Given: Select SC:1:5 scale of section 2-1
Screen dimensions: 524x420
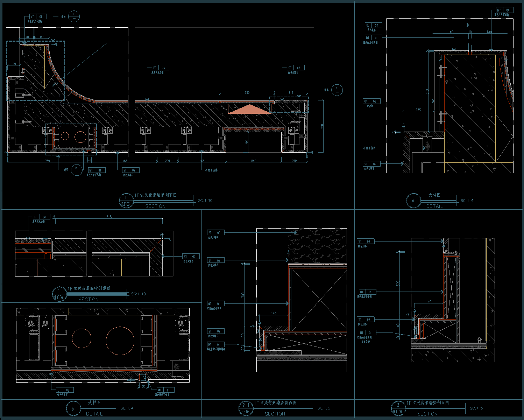Looking at the screenshot, I should click(324, 408).
